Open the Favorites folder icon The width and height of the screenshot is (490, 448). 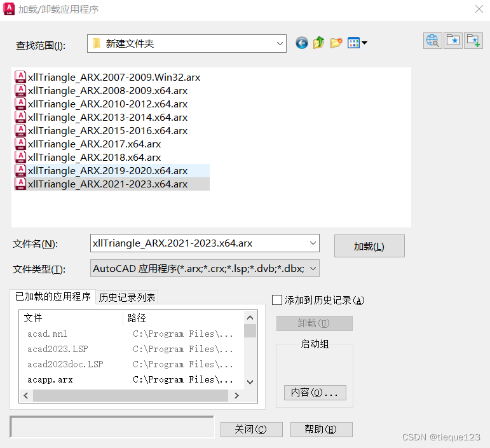point(453,41)
